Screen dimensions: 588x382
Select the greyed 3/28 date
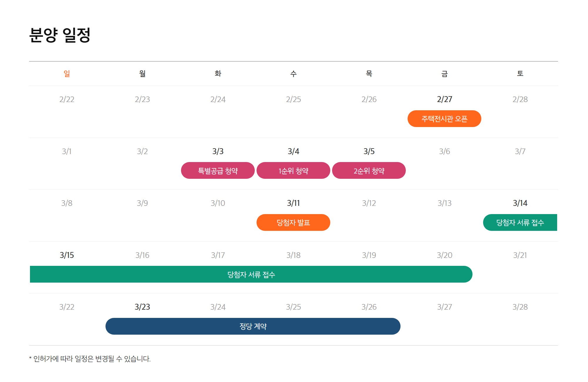tap(520, 307)
